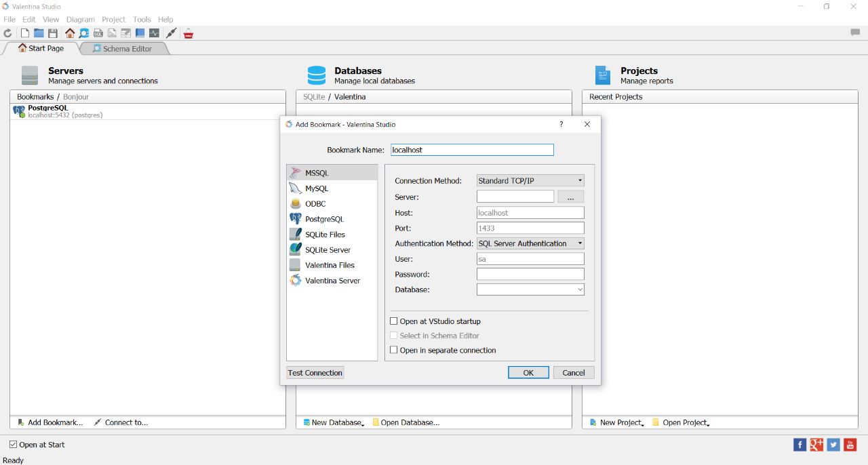868x465 pixels.
Task: Open the Facebook social icon
Action: coord(800,445)
